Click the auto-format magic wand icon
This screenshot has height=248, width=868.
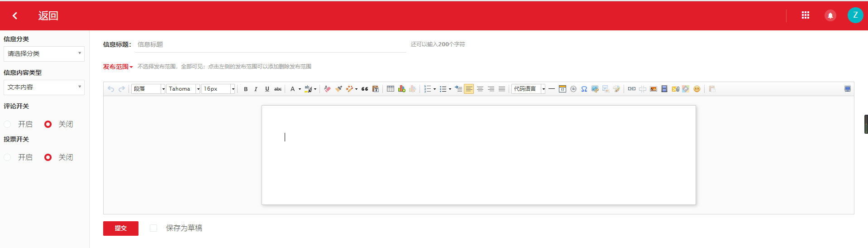[x=349, y=89]
